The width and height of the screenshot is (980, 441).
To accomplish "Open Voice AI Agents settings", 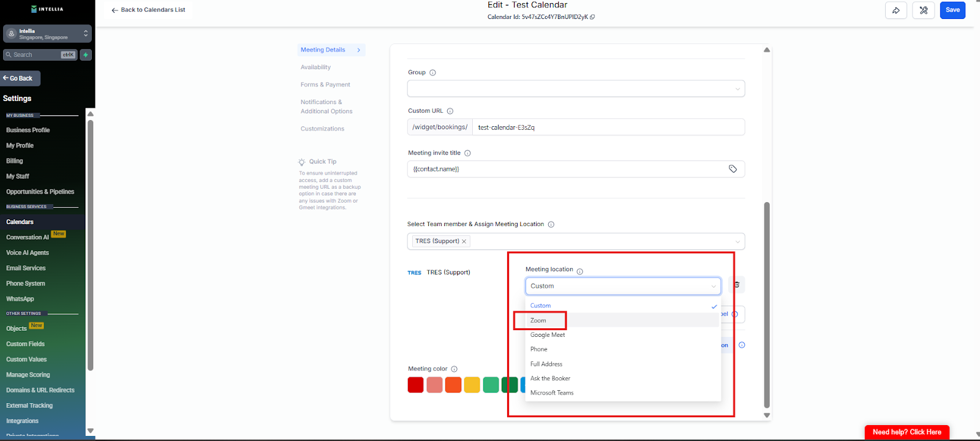I will (28, 252).
